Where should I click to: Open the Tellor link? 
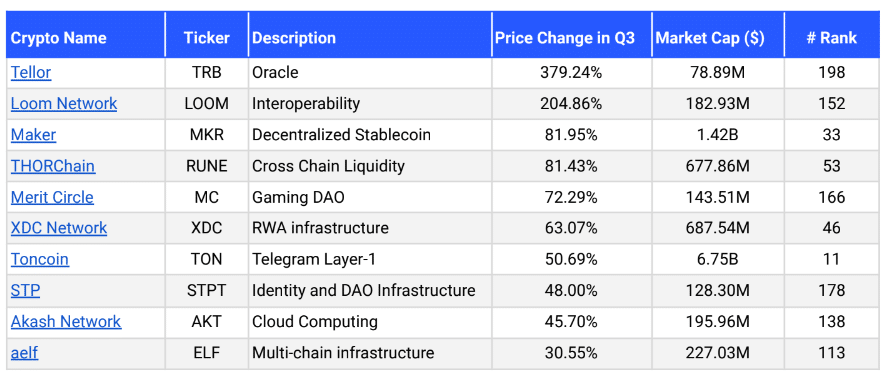31,72
